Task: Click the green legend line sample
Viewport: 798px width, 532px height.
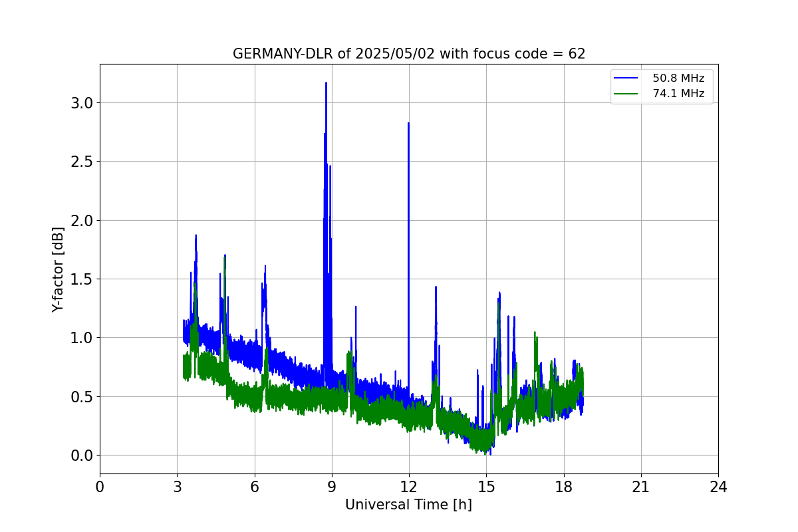Action: [x=627, y=94]
